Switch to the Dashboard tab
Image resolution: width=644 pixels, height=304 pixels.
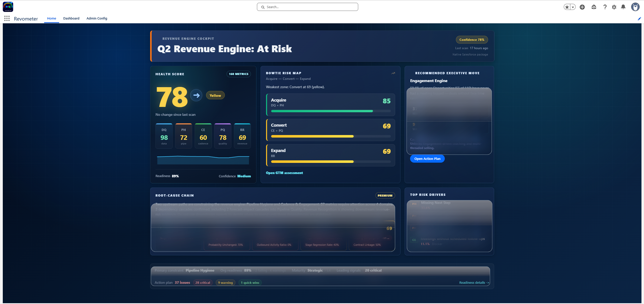pyautogui.click(x=71, y=18)
